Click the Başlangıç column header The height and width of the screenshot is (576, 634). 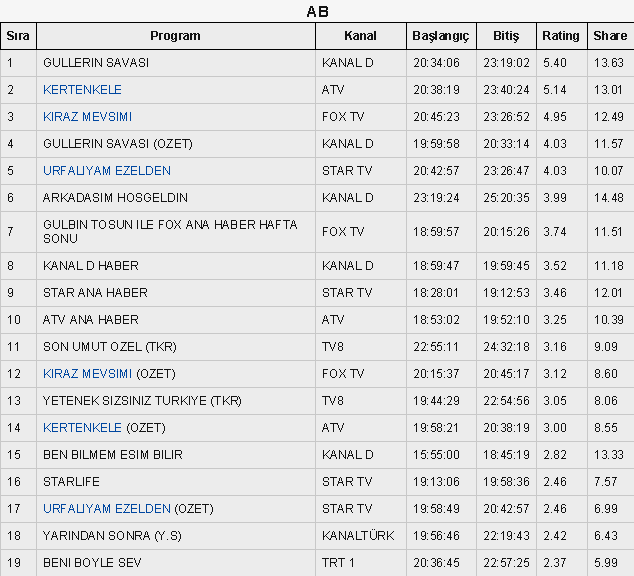click(x=441, y=36)
